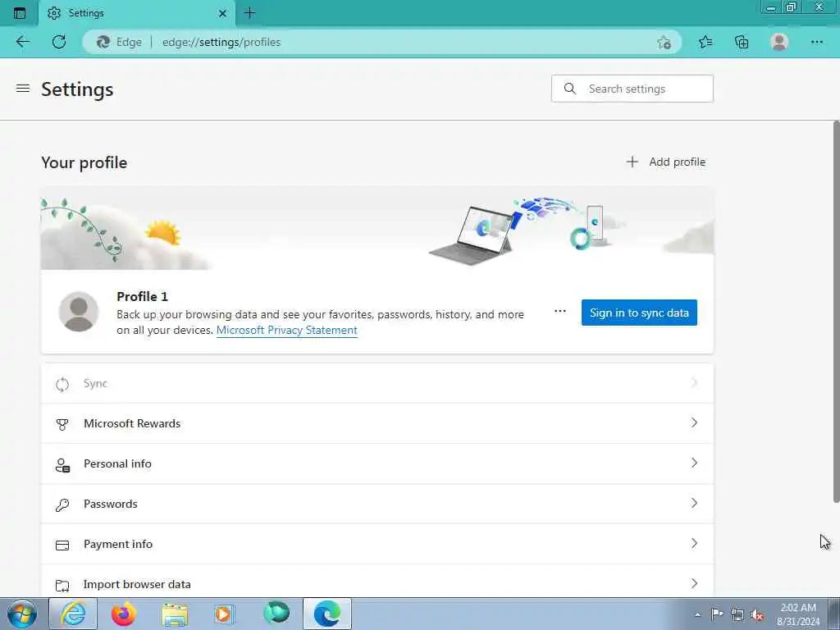Launch Internet Explorer from taskbar
Viewport: 840px width, 630px height.
73,614
